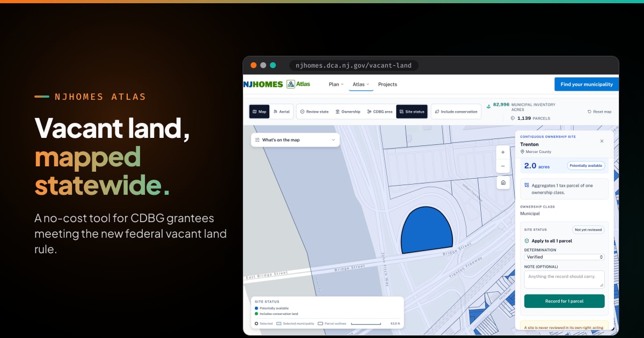Click the CDBG area icon
The image size is (644, 338).
coord(369,112)
